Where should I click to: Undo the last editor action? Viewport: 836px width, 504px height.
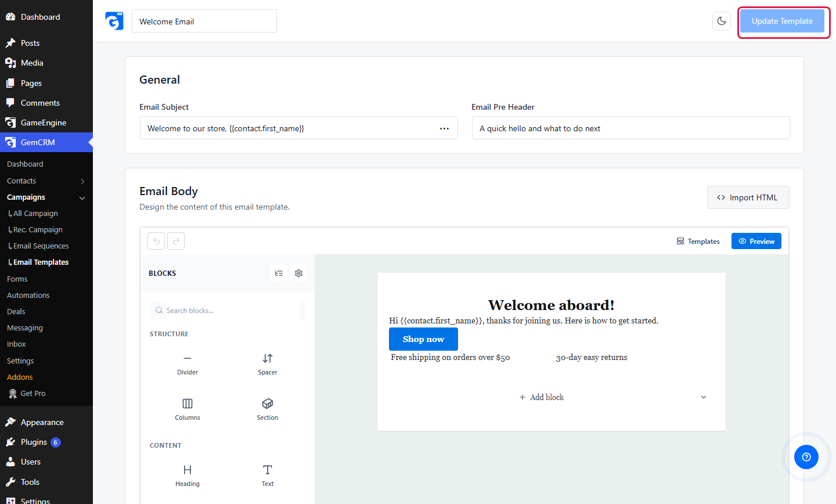(156, 241)
